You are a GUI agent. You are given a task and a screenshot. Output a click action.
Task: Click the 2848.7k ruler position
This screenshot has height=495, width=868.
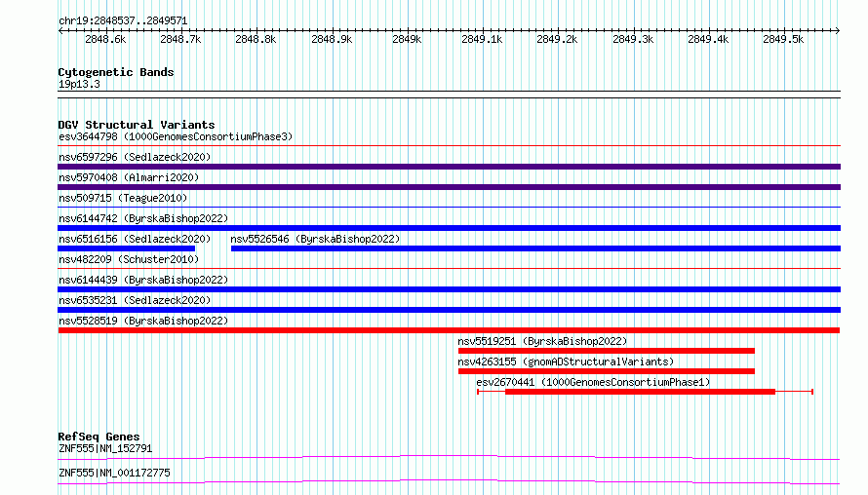click(180, 39)
